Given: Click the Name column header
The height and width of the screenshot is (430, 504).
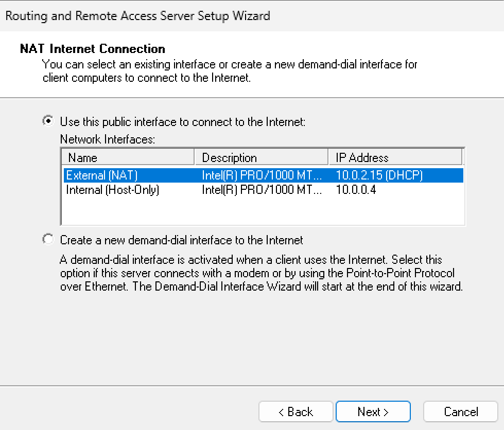Looking at the screenshot, I should tap(128, 157).
